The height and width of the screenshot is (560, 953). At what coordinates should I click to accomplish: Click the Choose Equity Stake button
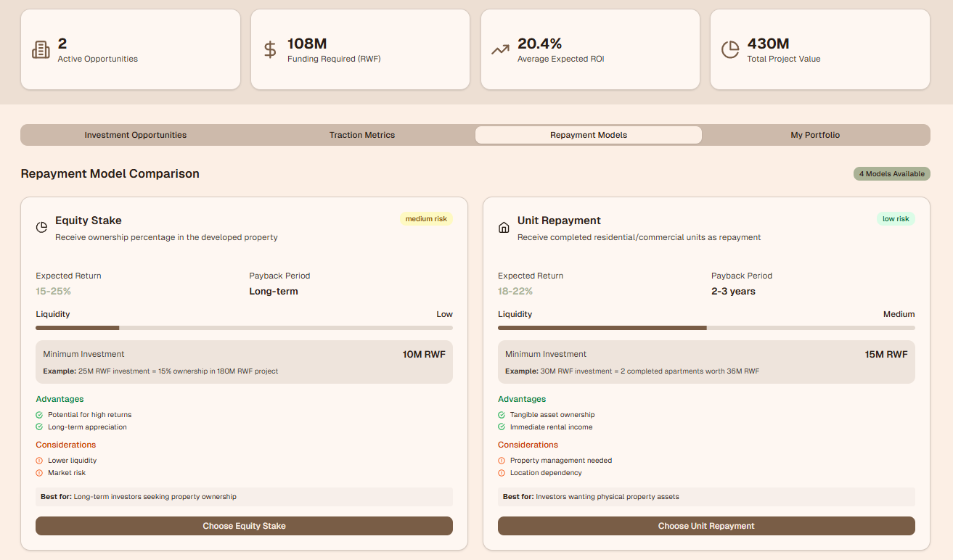coord(244,526)
